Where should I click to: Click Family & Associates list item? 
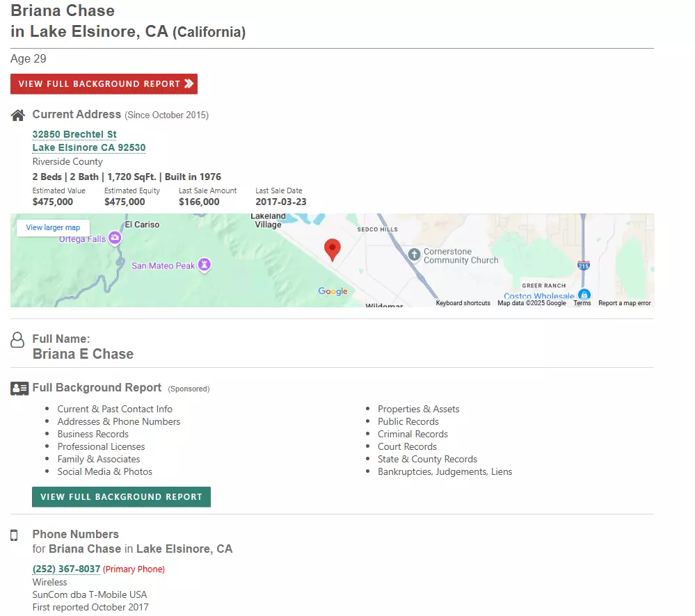[99, 460]
